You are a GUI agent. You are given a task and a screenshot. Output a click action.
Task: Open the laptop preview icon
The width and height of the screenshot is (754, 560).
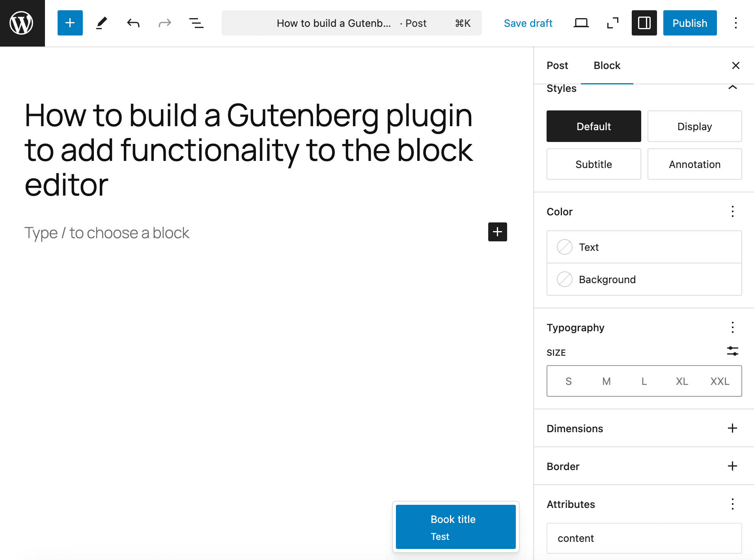coord(581,23)
